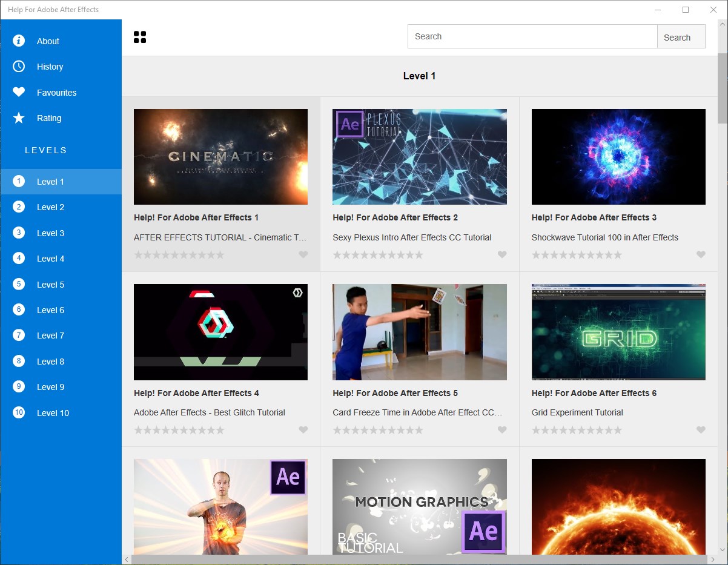728x565 pixels.
Task: Click the number 5 circle icon
Action: [19, 284]
